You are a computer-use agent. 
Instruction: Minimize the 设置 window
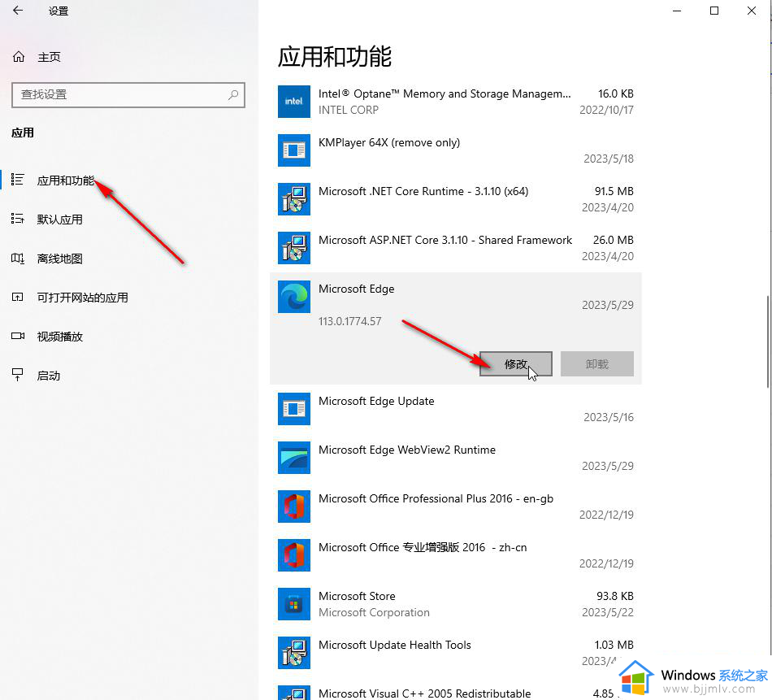[x=677, y=11]
